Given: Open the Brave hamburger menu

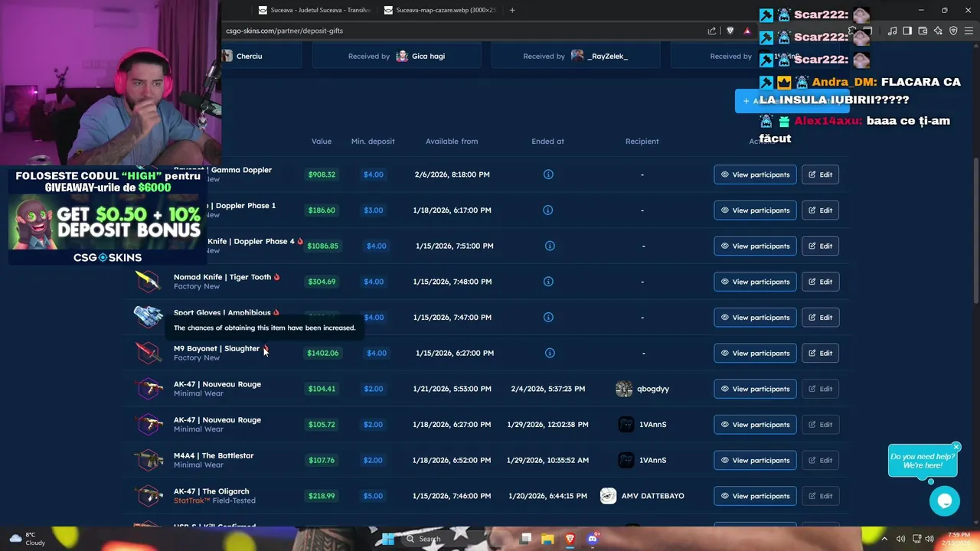Looking at the screenshot, I should [969, 31].
